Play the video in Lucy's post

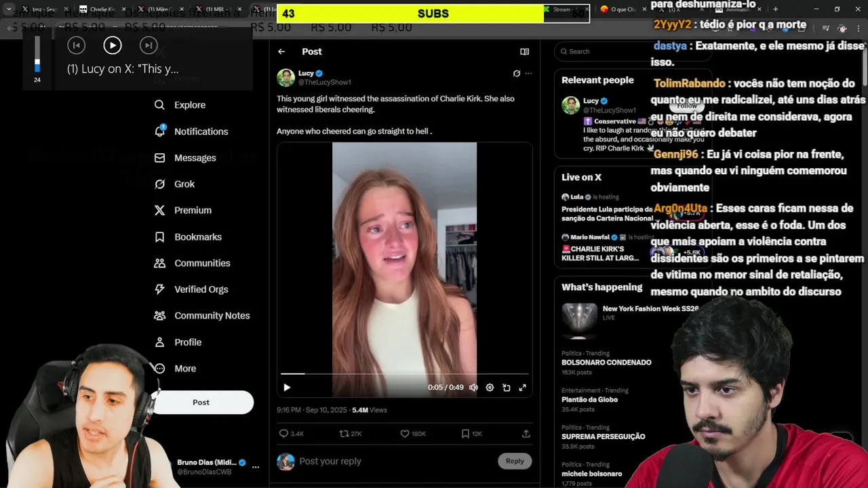click(x=287, y=388)
